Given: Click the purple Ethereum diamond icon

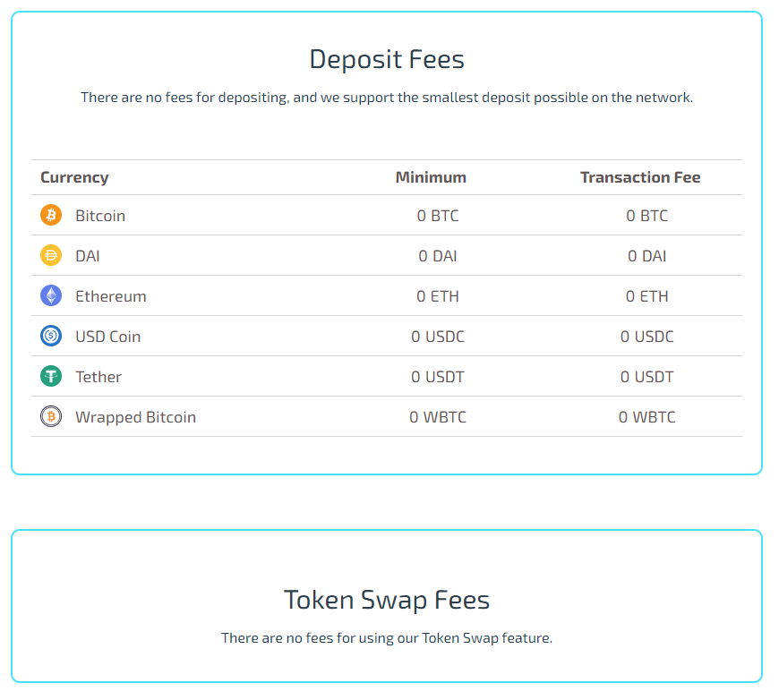Looking at the screenshot, I should pyautogui.click(x=51, y=295).
